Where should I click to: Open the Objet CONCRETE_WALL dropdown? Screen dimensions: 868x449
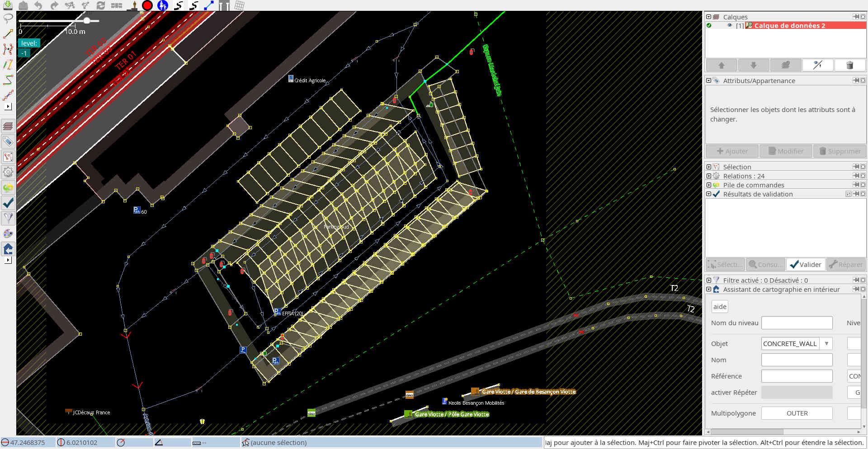point(826,344)
